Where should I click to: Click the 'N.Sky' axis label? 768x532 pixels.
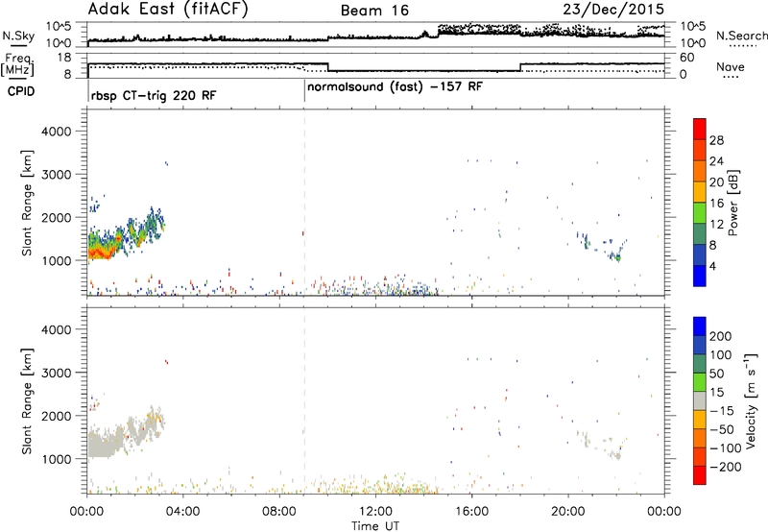coord(18,36)
